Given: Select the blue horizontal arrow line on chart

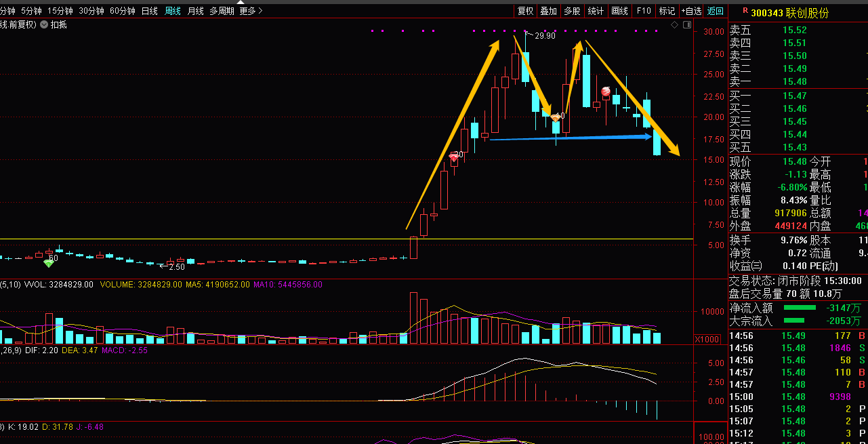Looking at the screenshot, I should 569,138.
